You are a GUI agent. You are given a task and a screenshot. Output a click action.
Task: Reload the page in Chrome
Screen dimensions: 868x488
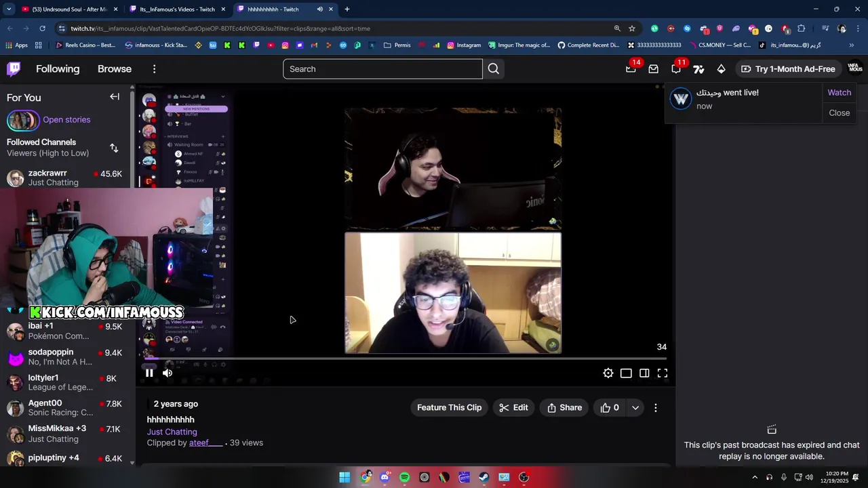pyautogui.click(x=42, y=28)
